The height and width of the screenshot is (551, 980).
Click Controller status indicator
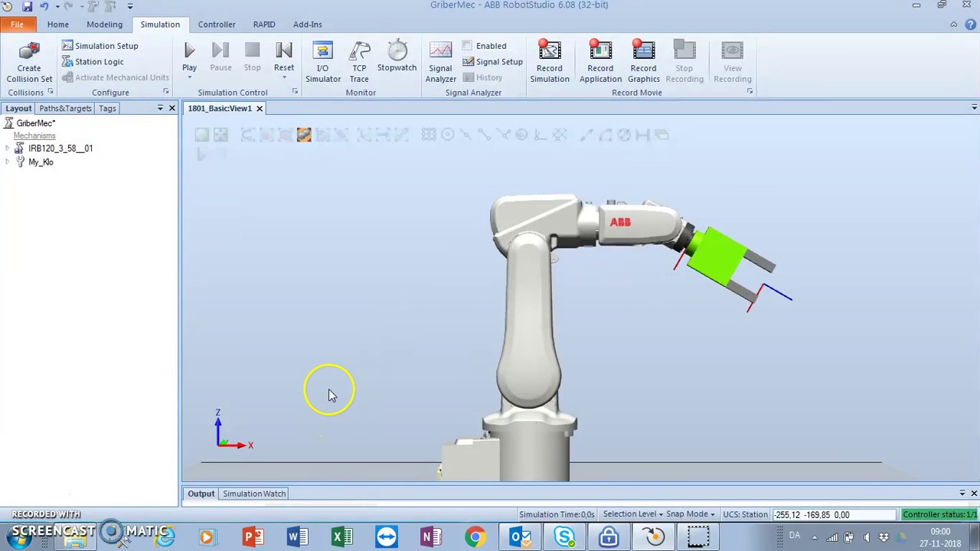pos(939,514)
